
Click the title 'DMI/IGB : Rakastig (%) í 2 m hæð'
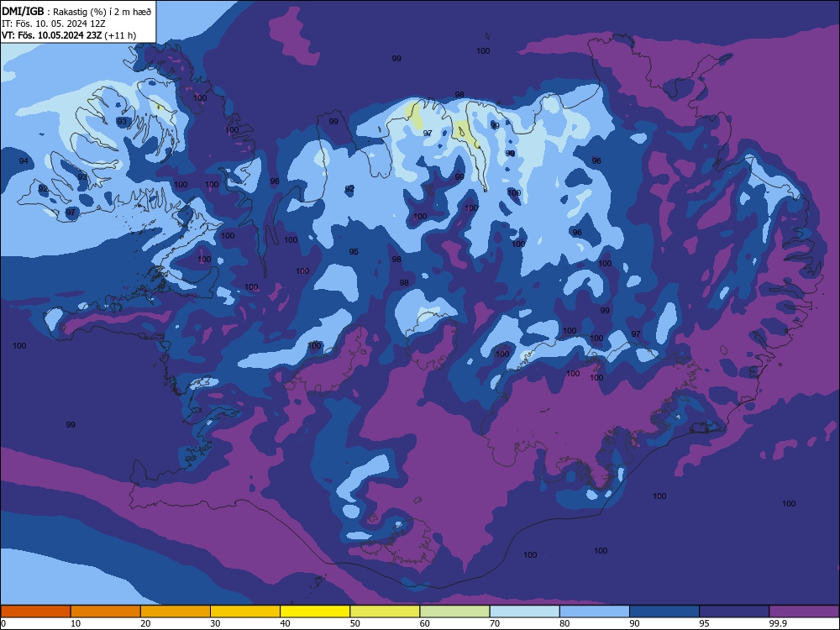[76, 11]
